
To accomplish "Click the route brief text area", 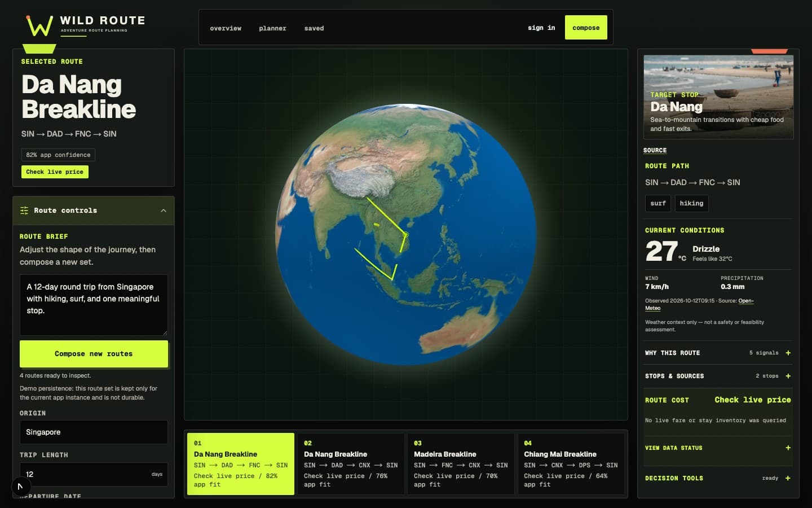I will tap(94, 305).
